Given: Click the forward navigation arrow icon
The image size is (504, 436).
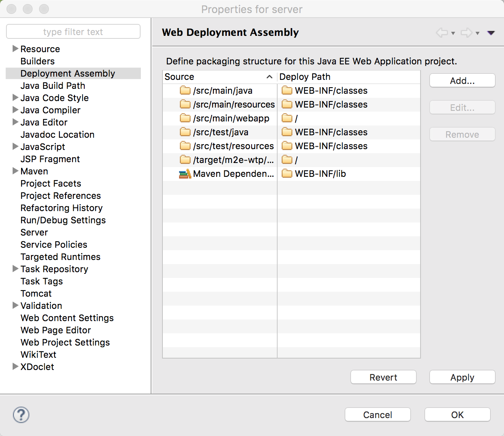Looking at the screenshot, I should tap(467, 33).
